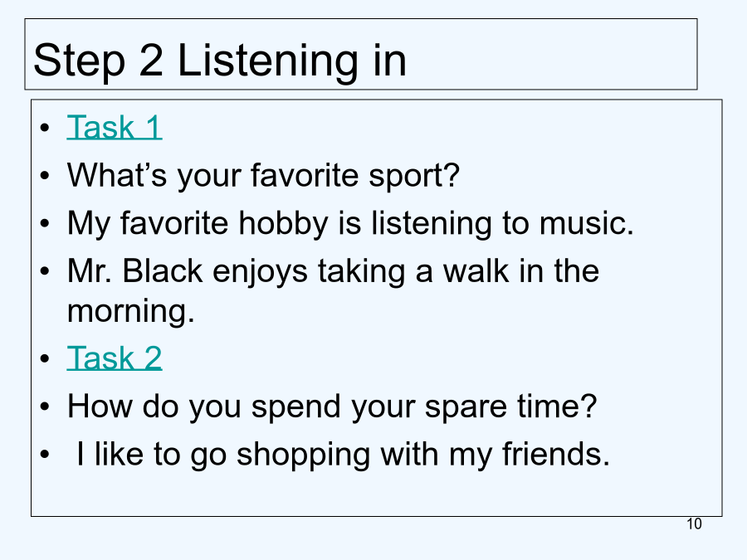Click the slide number 10
This screenshot has width=747, height=560.
tap(694, 523)
